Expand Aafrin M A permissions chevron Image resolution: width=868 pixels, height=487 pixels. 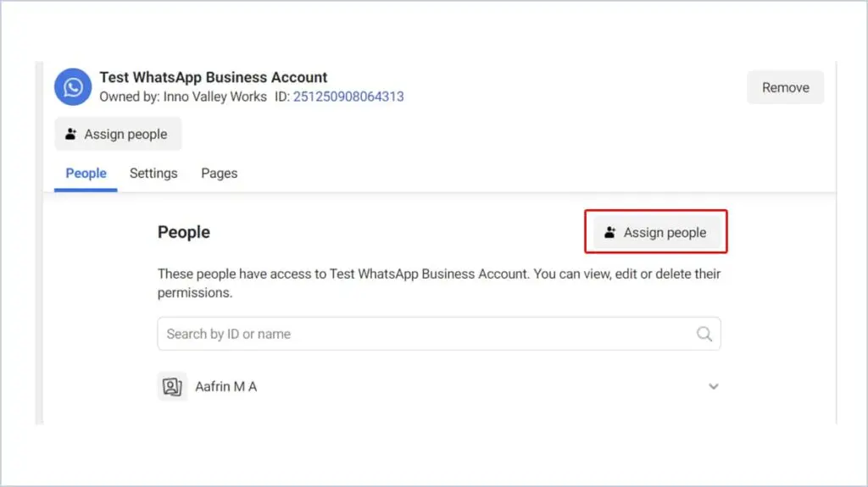click(714, 386)
